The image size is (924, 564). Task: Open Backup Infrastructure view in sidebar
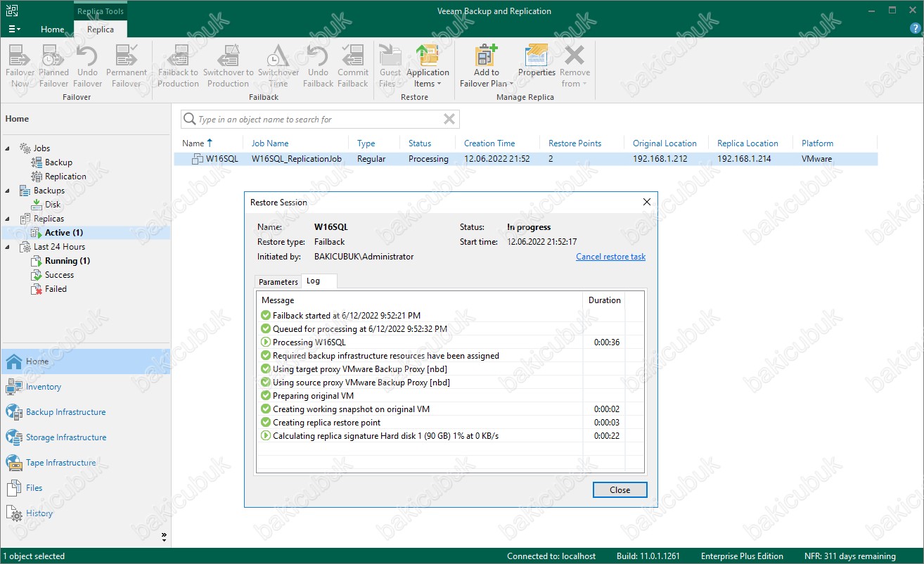(65, 412)
